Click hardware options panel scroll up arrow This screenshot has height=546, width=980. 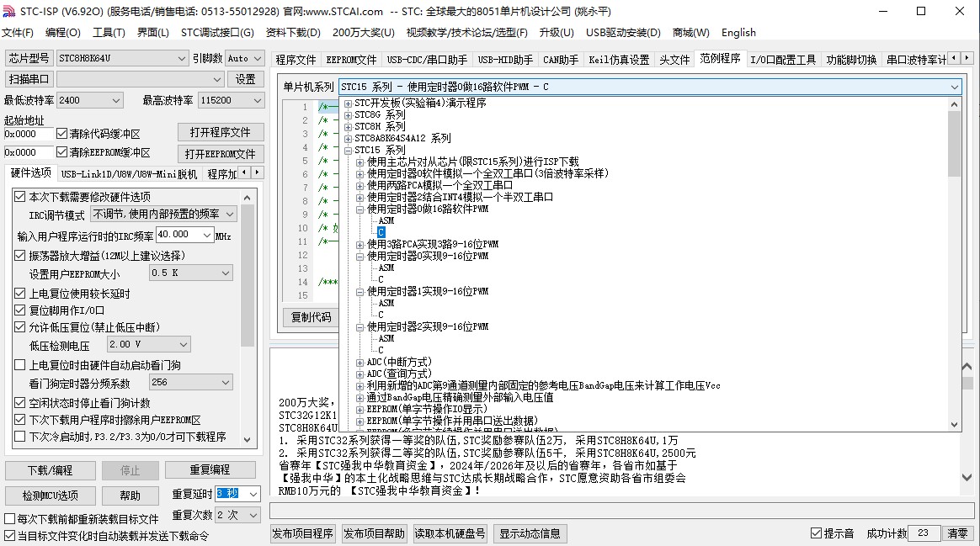click(247, 198)
